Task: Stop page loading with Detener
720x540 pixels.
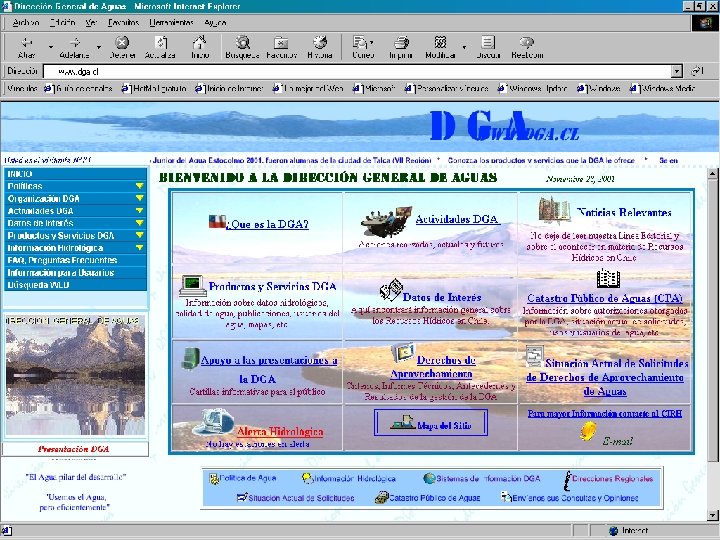Action: coord(122,47)
